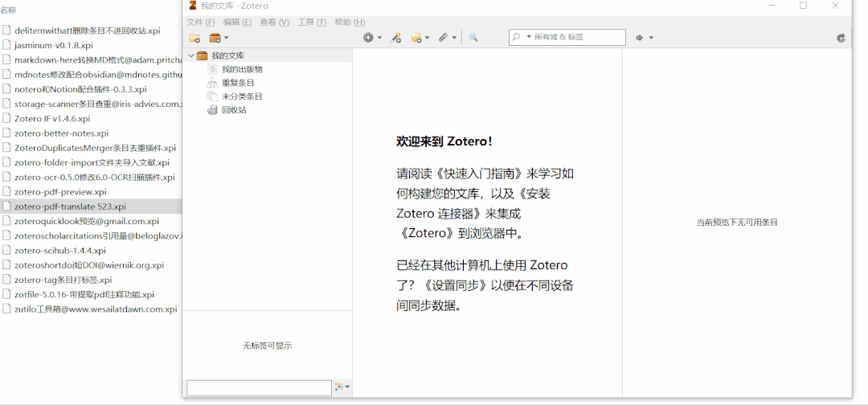Click the 我的出版物 document icon
Viewport: 868px width, 405px height.
212,69
